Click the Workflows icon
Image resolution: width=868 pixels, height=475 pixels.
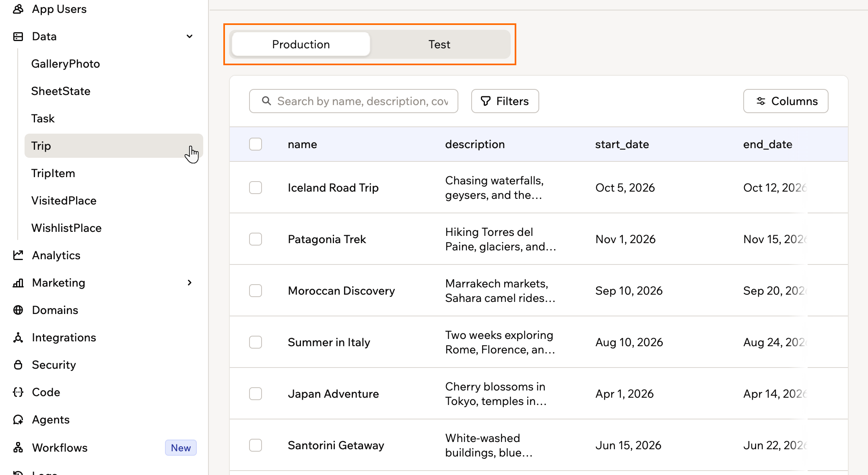pyautogui.click(x=18, y=447)
